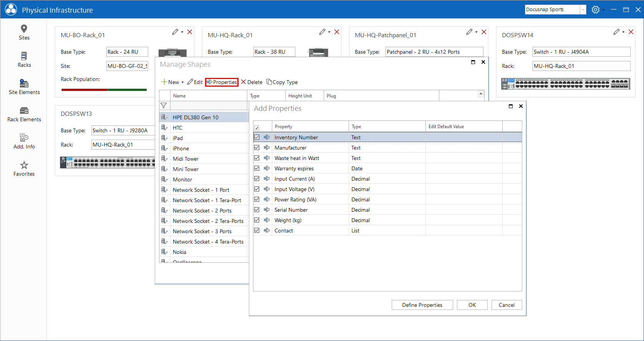Click Properties in the Manage Shapes toolbar
This screenshot has width=644, height=341.
[x=222, y=82]
